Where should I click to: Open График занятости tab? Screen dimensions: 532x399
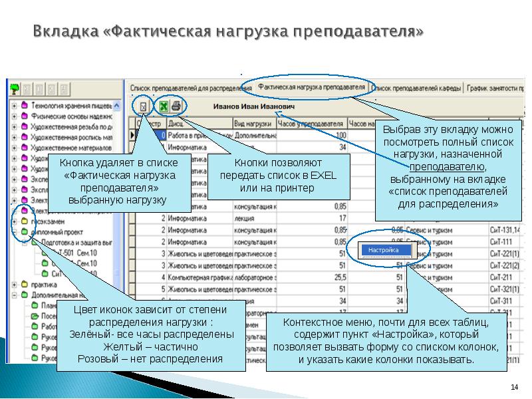pos(496,88)
